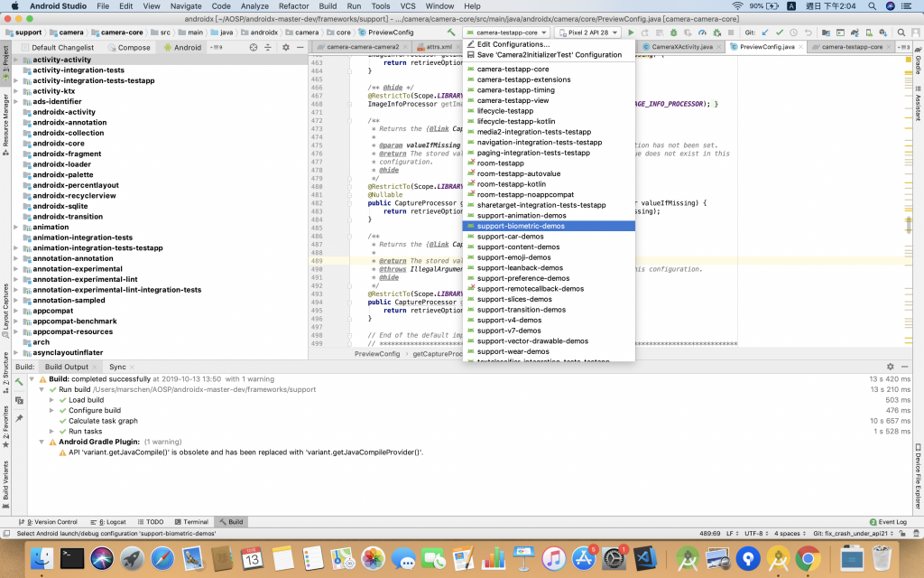Toggle the Structure tool window button
924x578 pixels.
(x=5, y=373)
